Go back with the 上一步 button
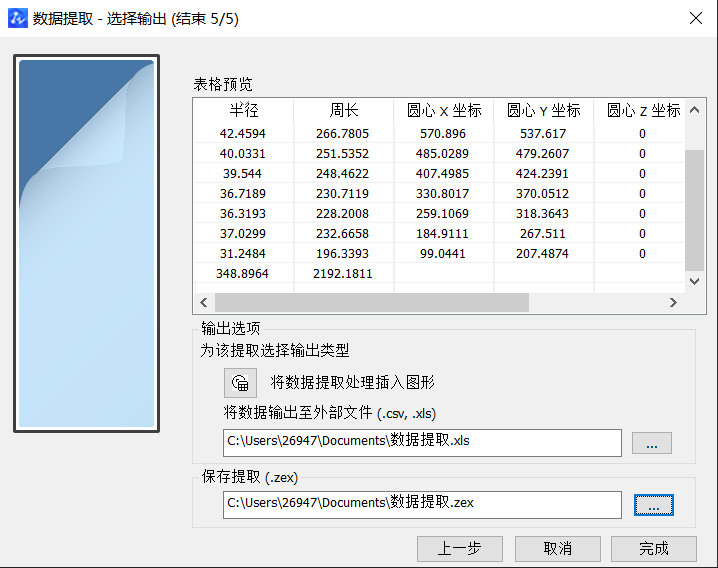Image resolution: width=718 pixels, height=568 pixels. pos(459,548)
